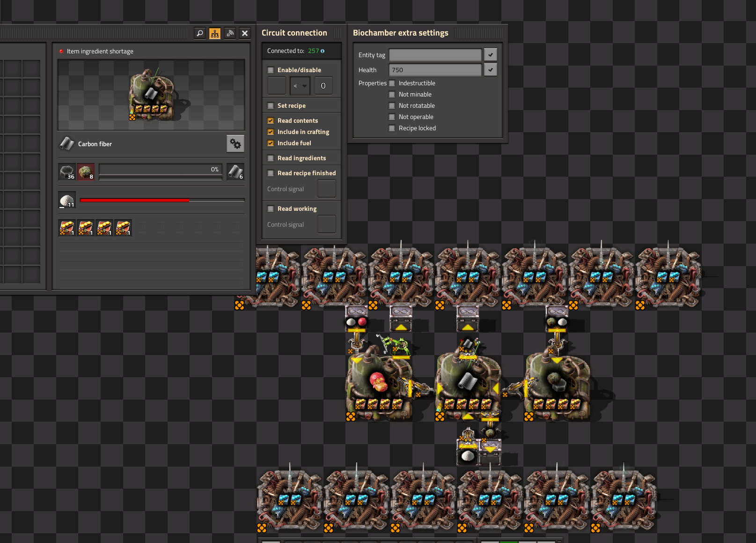Choose control signal for Read working
The image size is (756, 543).
click(327, 224)
